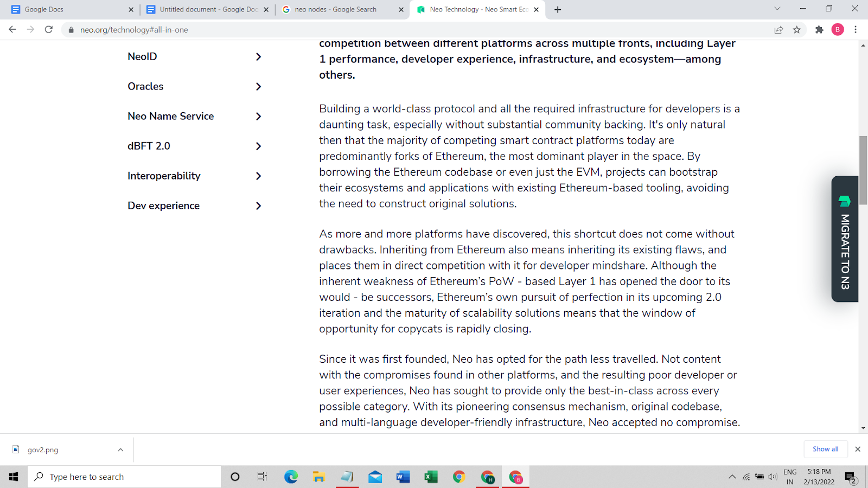Launch Excel from the taskbar

click(431, 477)
